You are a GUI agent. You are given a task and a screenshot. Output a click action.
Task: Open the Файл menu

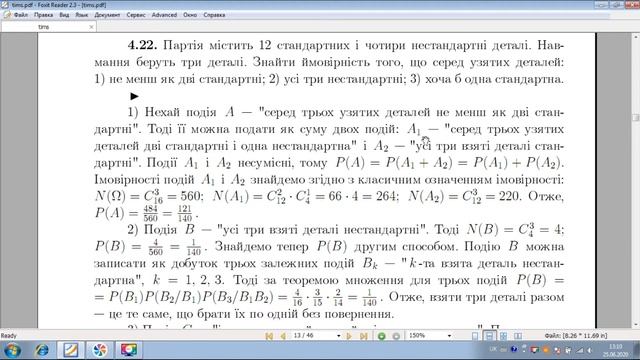pos(20,15)
